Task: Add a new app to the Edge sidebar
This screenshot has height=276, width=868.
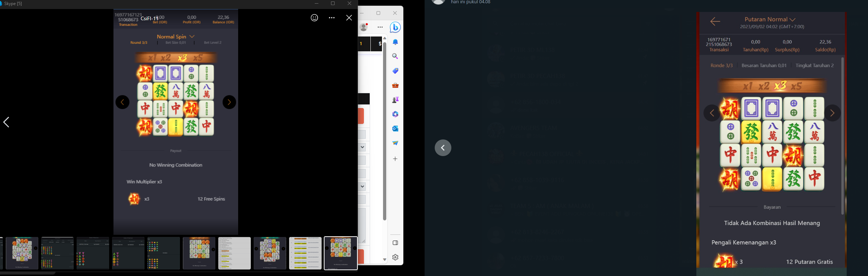Action: [395, 159]
